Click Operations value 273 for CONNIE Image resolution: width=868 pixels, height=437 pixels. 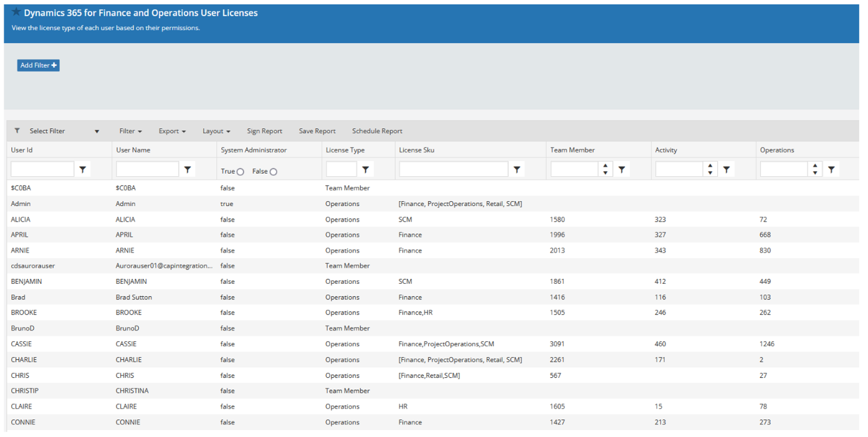[x=765, y=422]
